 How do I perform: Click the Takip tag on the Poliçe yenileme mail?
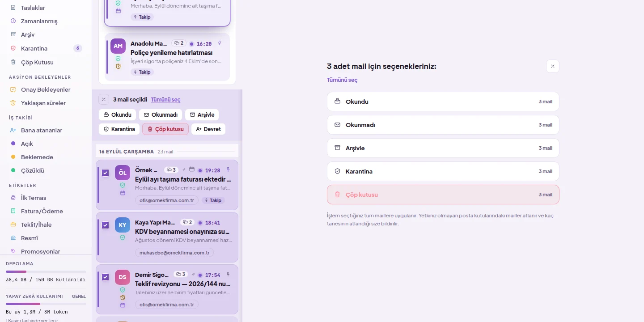coord(142,72)
